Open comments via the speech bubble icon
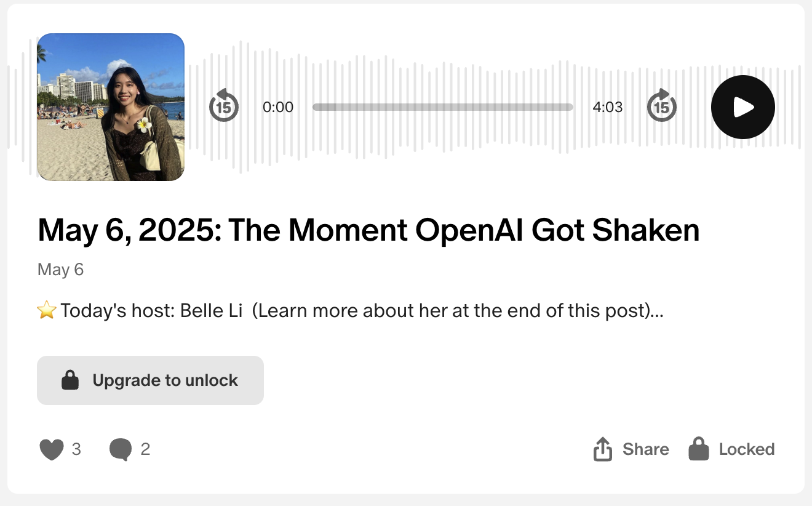812x506 pixels. [121, 450]
